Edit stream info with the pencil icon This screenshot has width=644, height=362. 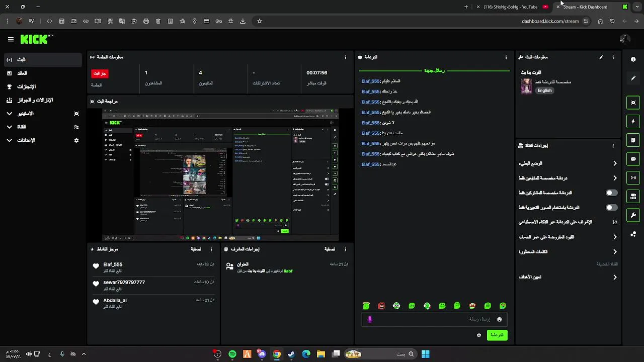pyautogui.click(x=601, y=57)
